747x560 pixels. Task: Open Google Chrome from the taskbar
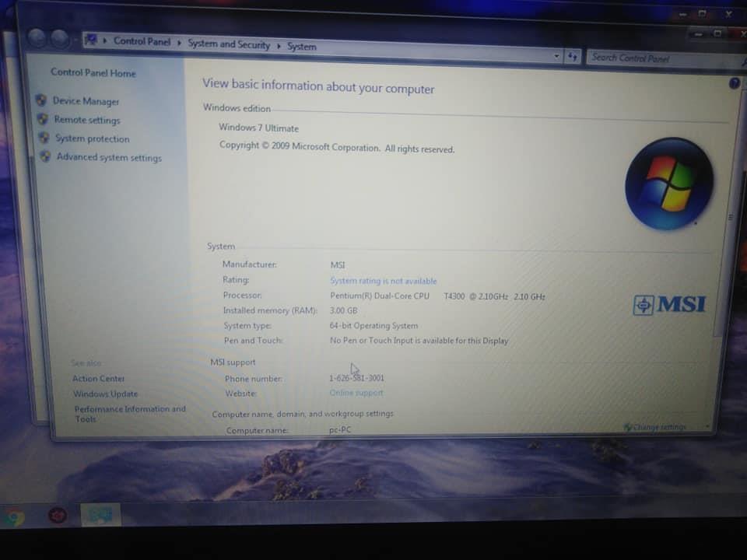(14, 517)
